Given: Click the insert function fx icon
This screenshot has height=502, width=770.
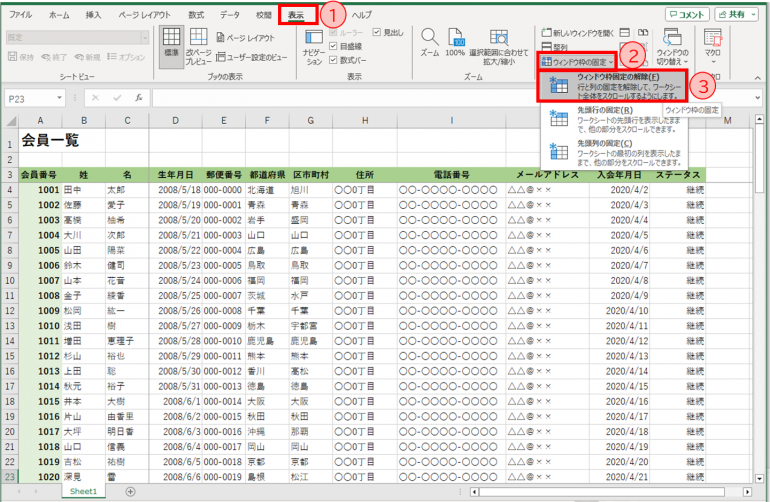Looking at the screenshot, I should (x=139, y=98).
